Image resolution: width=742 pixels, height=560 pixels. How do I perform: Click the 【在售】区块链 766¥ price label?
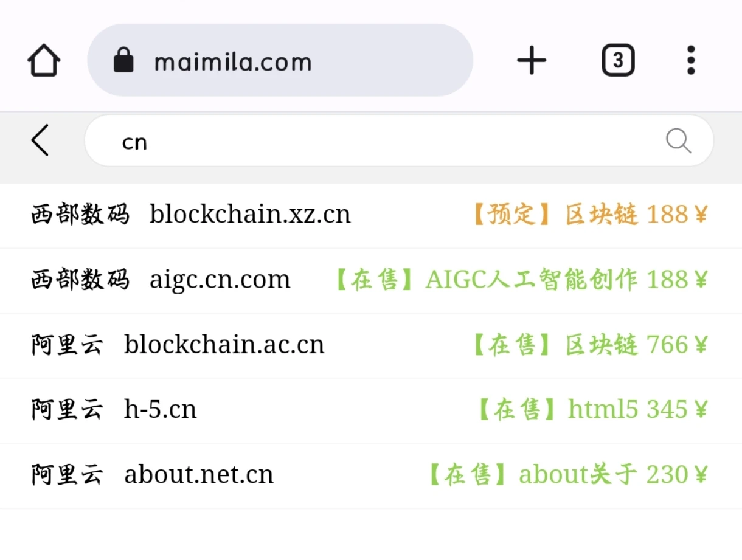click(589, 345)
